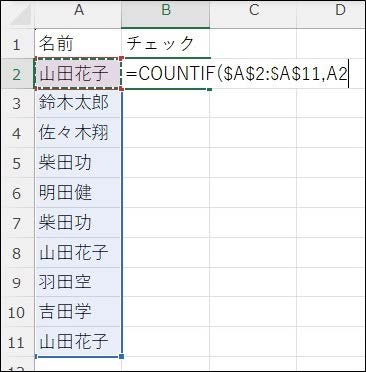Select cell with 鈴木太郎
Viewport: 366px width, 372px height.
point(78,103)
